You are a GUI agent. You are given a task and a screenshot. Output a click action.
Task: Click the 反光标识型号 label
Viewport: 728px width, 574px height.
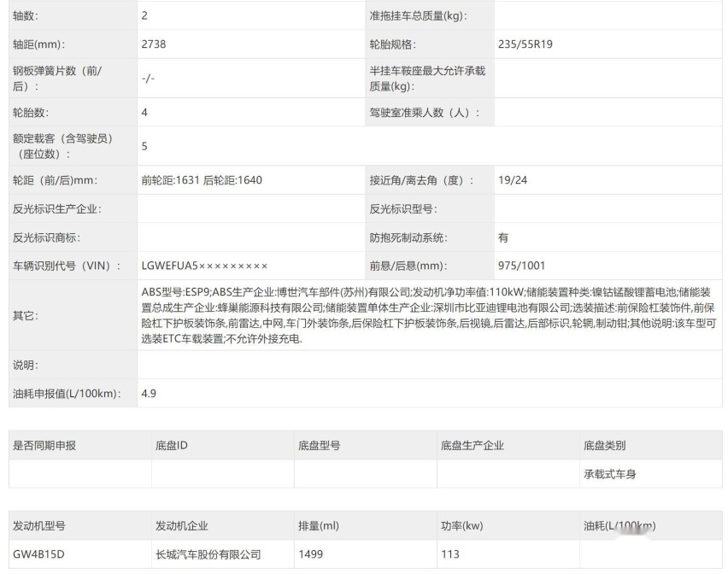[403, 209]
